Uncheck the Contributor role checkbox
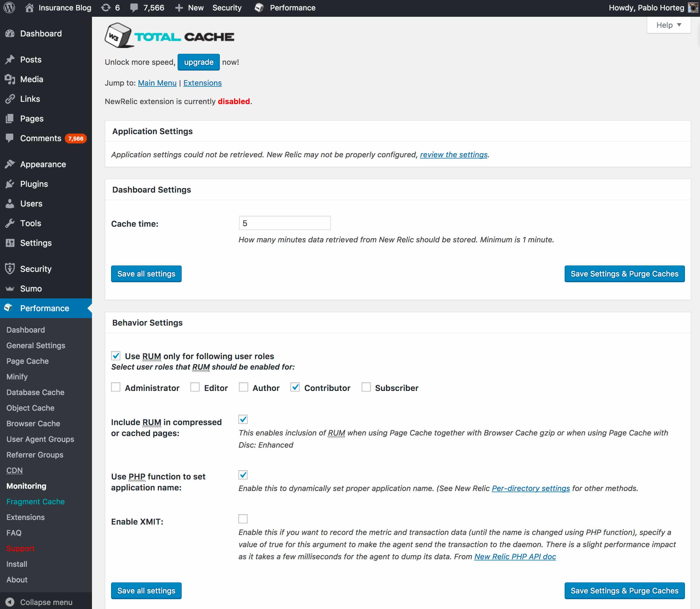 295,387
